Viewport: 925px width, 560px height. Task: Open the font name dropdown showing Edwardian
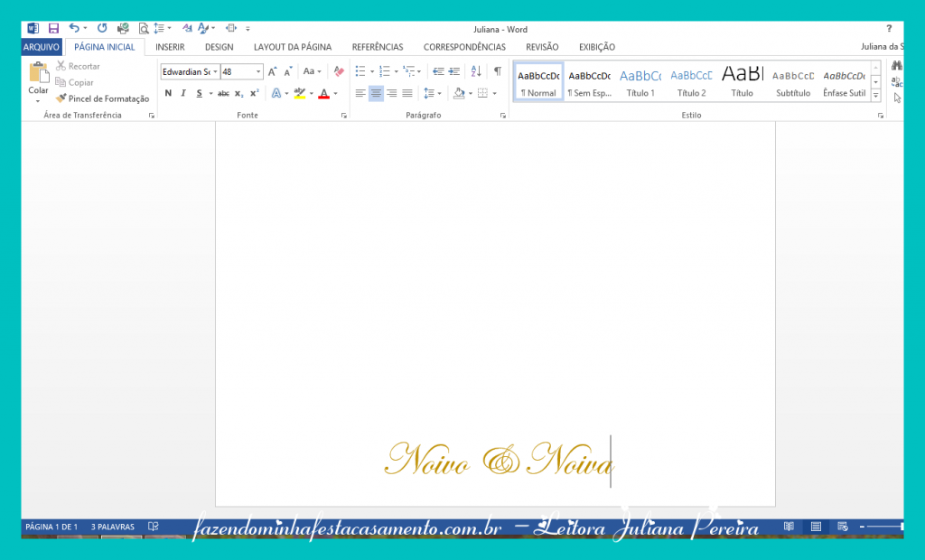(190, 72)
